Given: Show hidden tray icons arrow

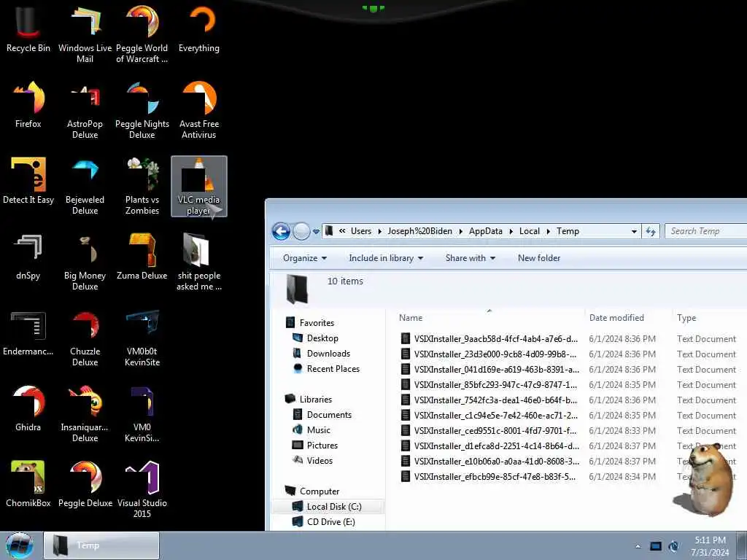Looking at the screenshot, I should [638, 546].
